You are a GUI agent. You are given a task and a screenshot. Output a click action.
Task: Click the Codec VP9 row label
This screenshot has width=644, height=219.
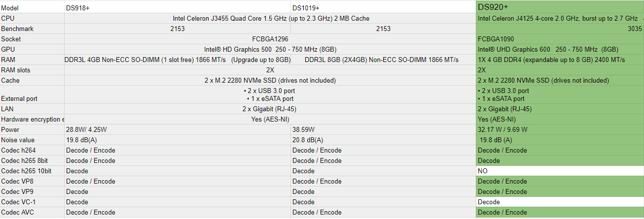click(x=32, y=191)
